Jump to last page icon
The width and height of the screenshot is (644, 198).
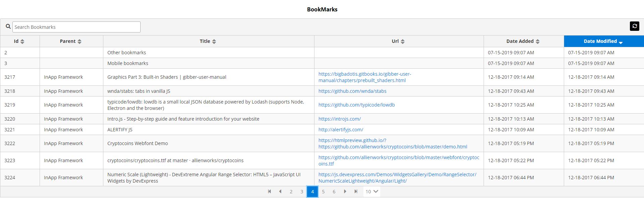(356, 192)
